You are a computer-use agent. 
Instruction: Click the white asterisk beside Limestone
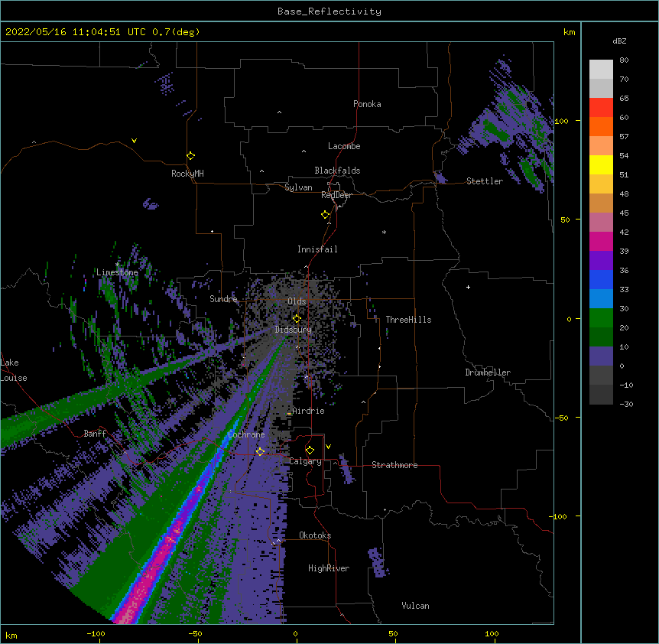tap(117, 265)
